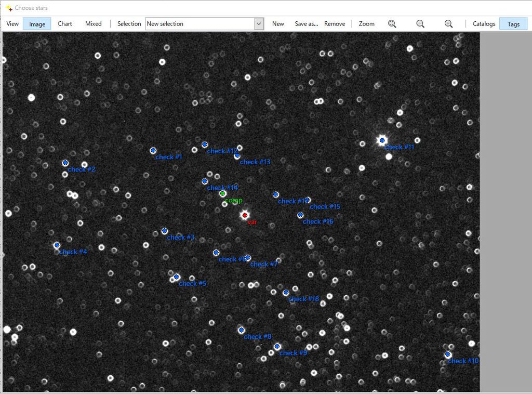Click the check #9 star marker
This screenshot has width=532, height=394.
pyautogui.click(x=277, y=347)
